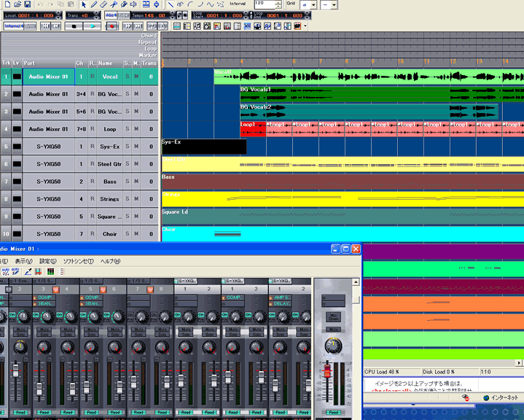The width and height of the screenshot is (524, 420).
Task: Select the eraser tool
Action: click(103, 4)
